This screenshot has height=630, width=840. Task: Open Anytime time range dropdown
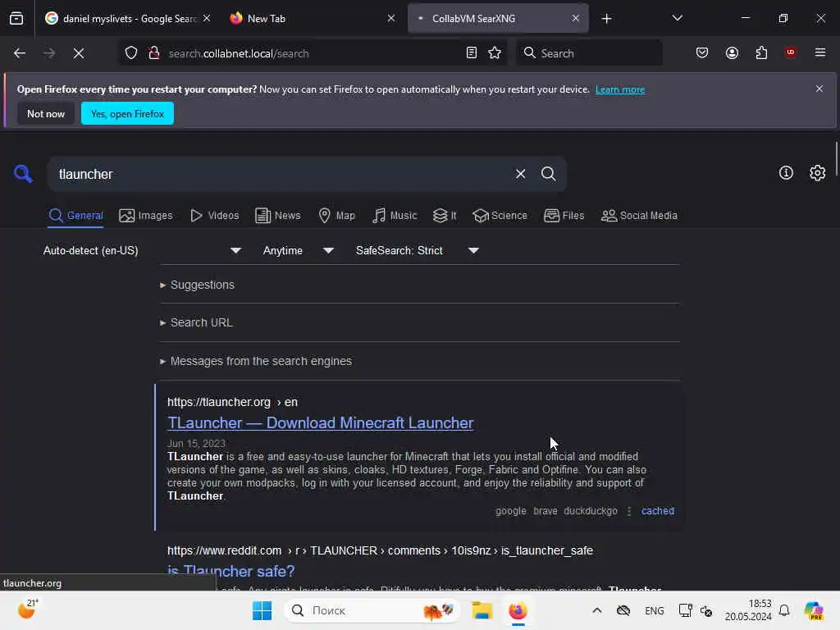click(x=299, y=250)
